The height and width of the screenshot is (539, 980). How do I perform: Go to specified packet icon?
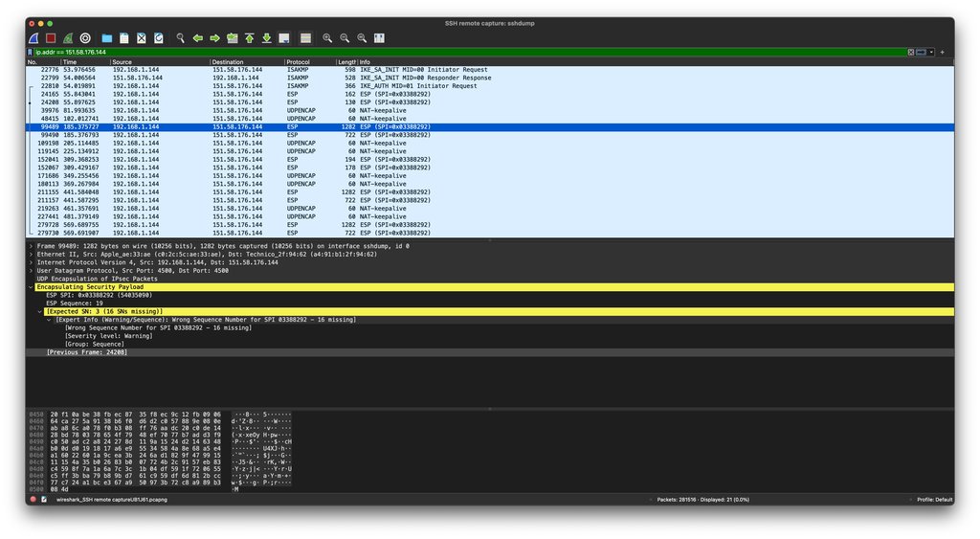[233, 38]
